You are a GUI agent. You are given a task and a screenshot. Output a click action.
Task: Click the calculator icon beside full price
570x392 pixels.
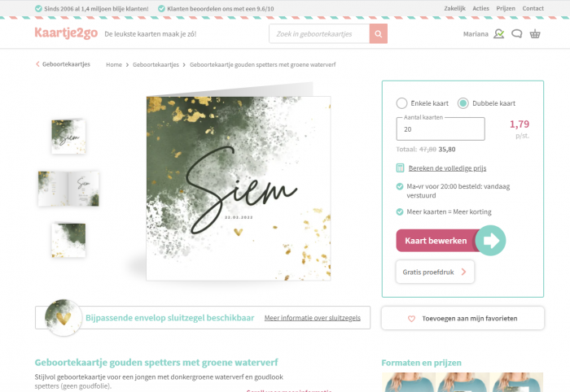point(400,168)
